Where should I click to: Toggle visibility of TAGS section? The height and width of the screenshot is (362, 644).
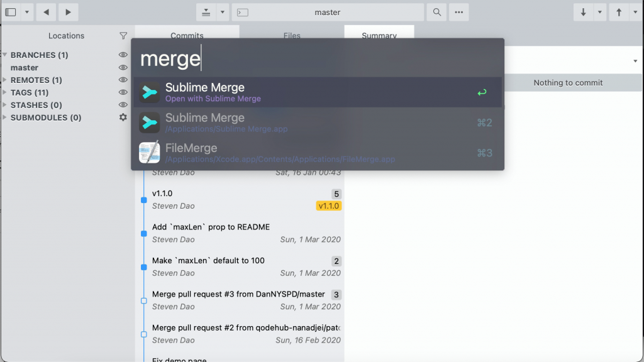[123, 93]
